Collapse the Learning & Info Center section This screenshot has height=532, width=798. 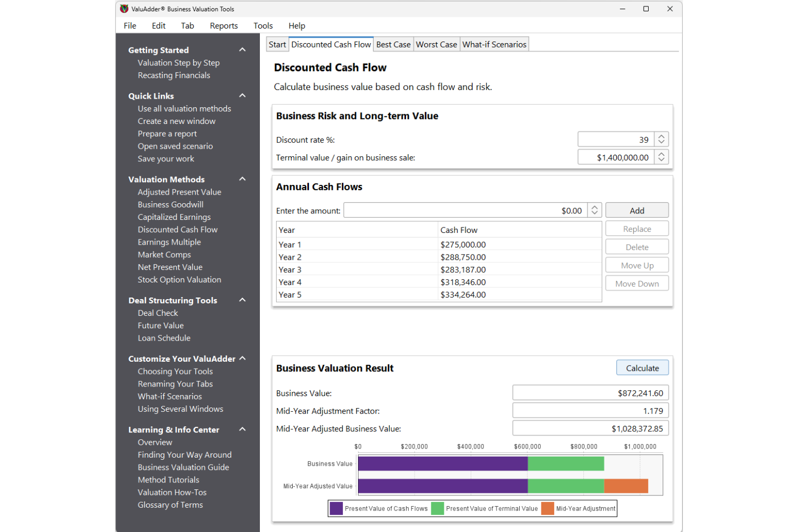[x=242, y=429]
